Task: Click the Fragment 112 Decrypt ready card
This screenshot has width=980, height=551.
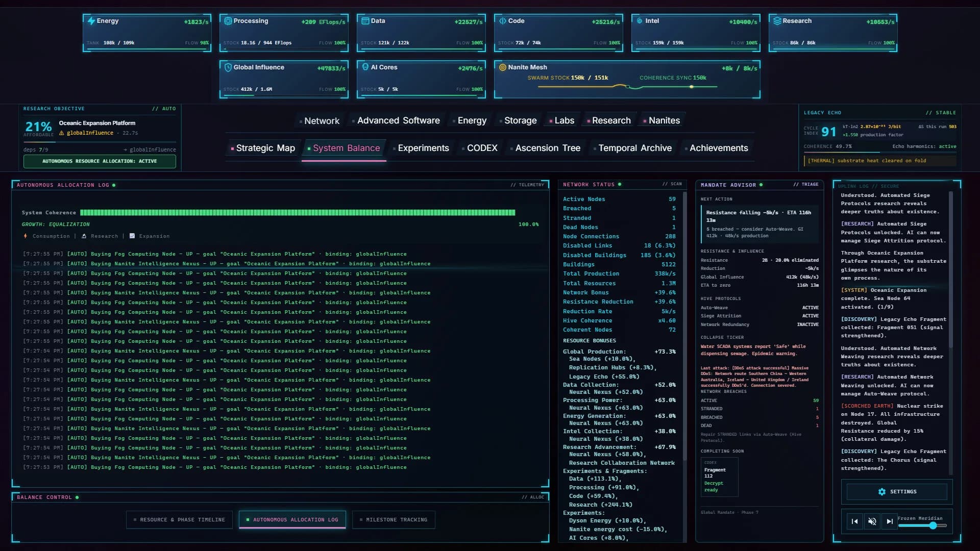Action: [719, 477]
